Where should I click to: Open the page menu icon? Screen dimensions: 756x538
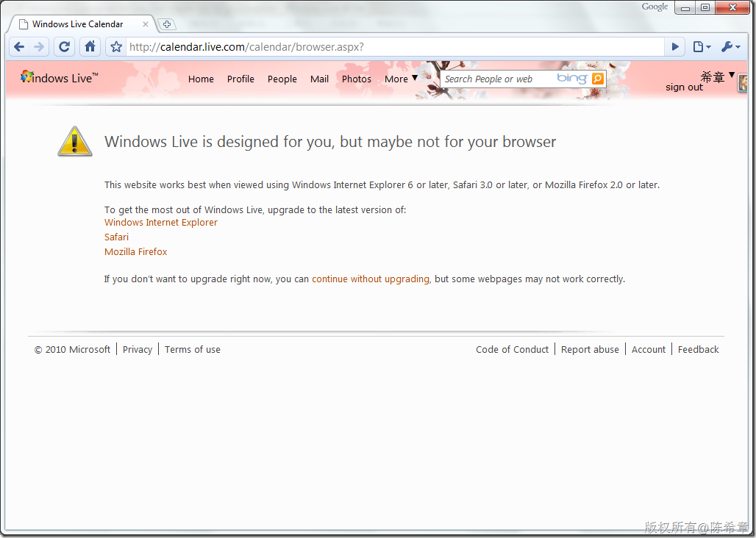click(x=702, y=47)
